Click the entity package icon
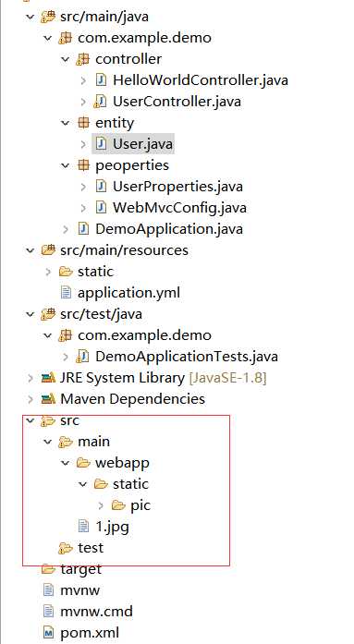 [x=83, y=123]
